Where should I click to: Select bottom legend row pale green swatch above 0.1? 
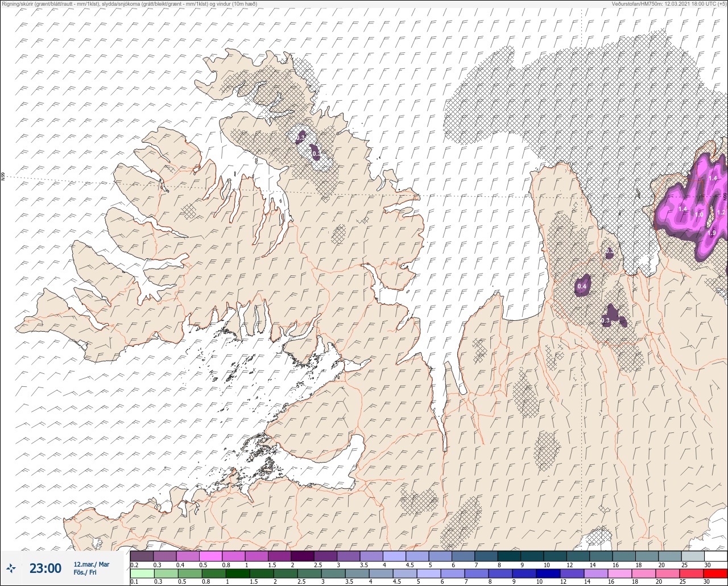(142, 573)
